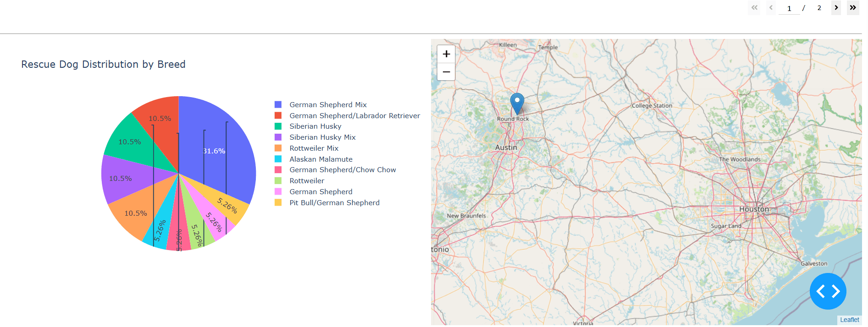Zoom out on the map

446,72
